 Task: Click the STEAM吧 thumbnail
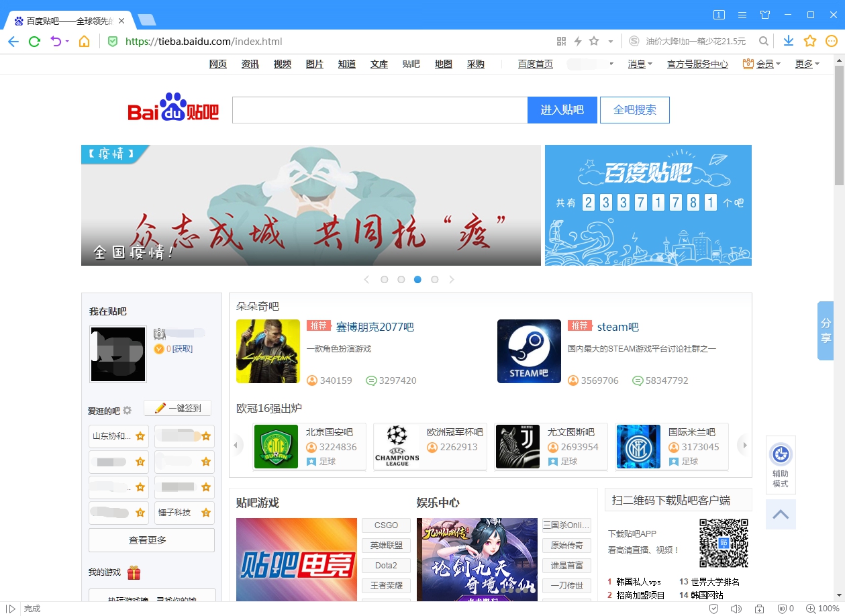(x=529, y=351)
